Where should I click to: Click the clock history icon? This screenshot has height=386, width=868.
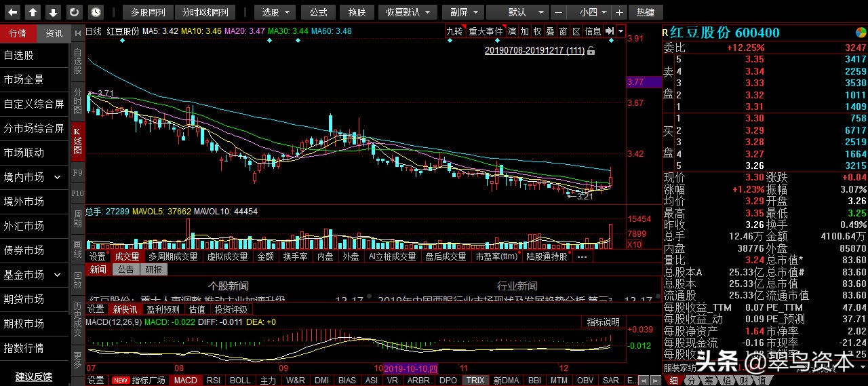[x=96, y=12]
